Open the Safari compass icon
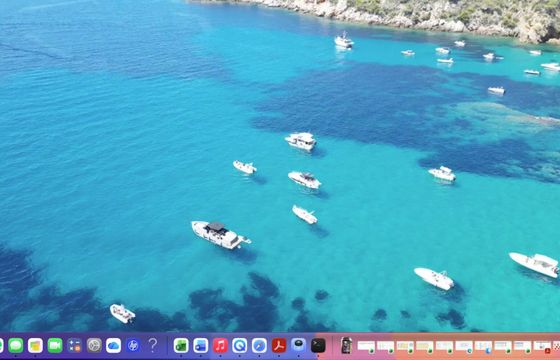The width and height of the screenshot is (560, 360). point(259,345)
